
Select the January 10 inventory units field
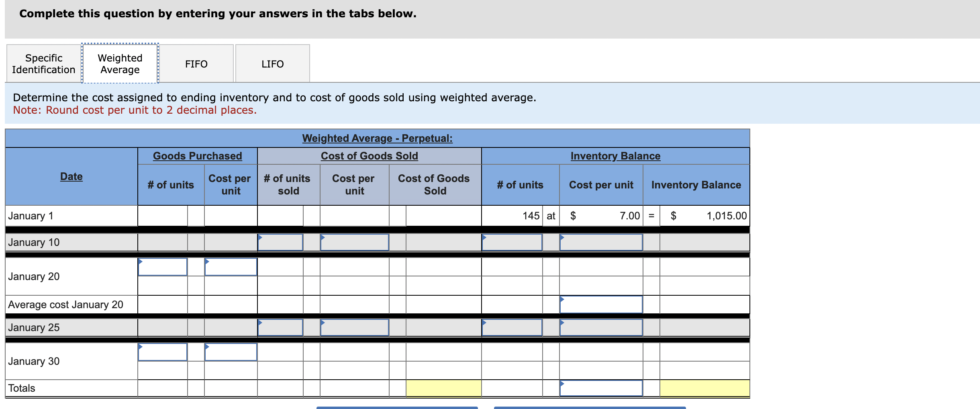[x=512, y=242]
